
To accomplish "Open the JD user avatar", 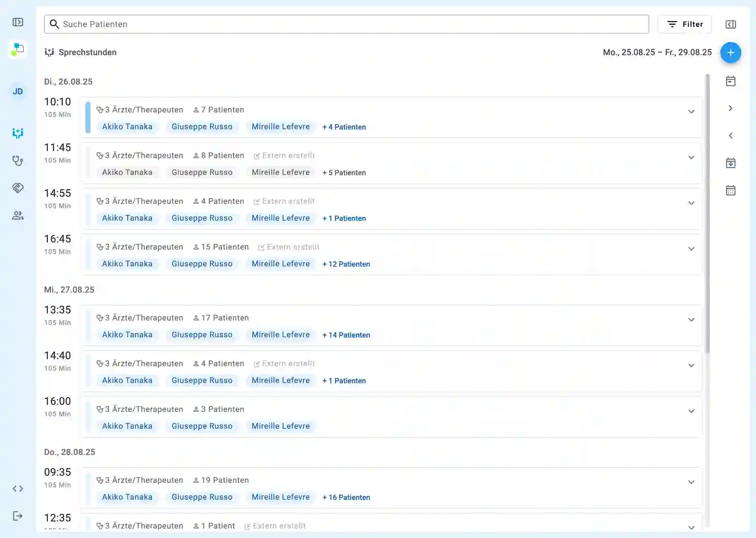I will pos(18,91).
